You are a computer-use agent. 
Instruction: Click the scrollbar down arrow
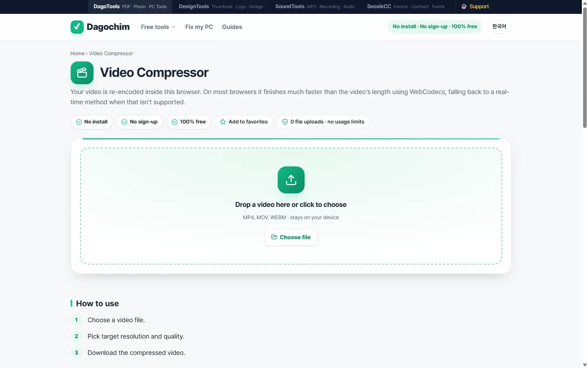click(585, 365)
